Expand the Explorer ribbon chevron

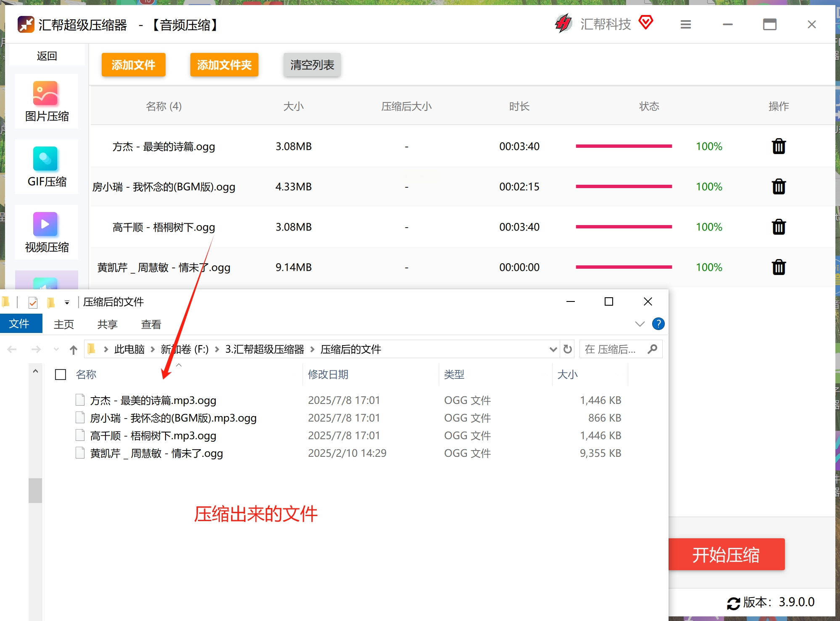point(639,324)
